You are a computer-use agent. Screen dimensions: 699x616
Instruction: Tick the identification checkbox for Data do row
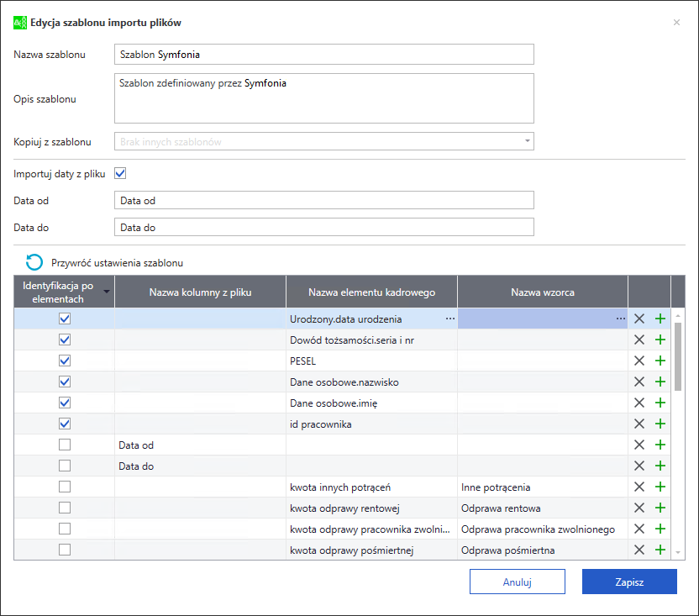tap(65, 466)
